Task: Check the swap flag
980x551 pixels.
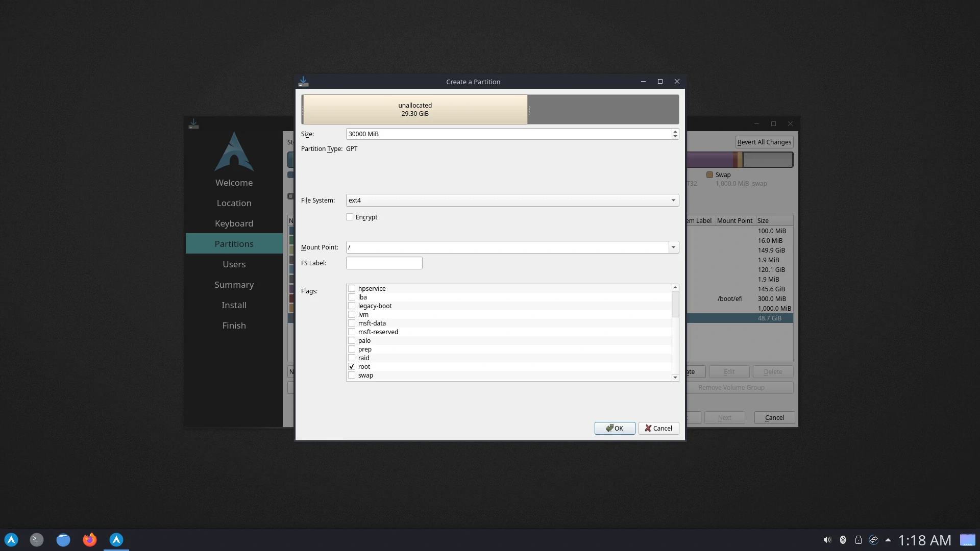Action: coord(352,375)
